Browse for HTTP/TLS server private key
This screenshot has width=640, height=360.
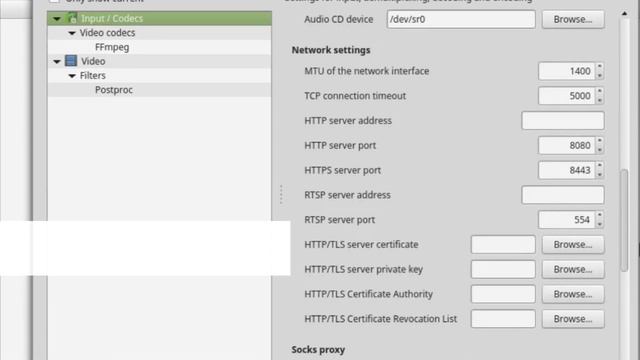[573, 269]
